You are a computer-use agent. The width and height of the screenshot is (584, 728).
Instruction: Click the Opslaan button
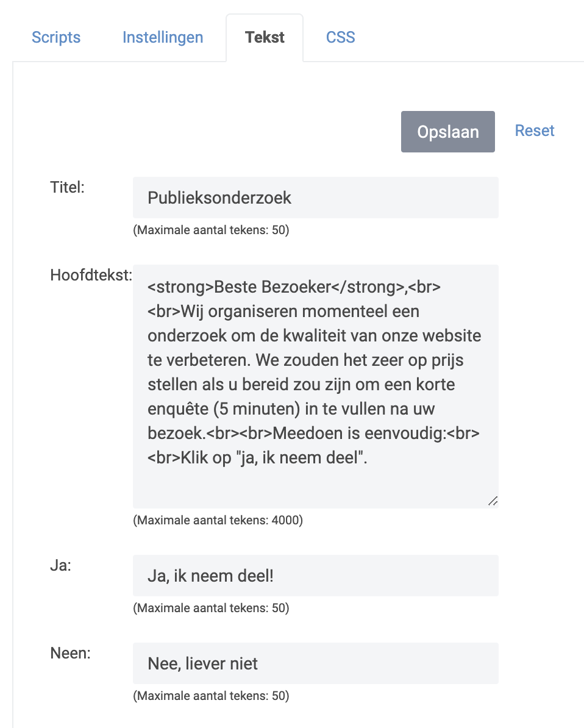click(x=448, y=131)
